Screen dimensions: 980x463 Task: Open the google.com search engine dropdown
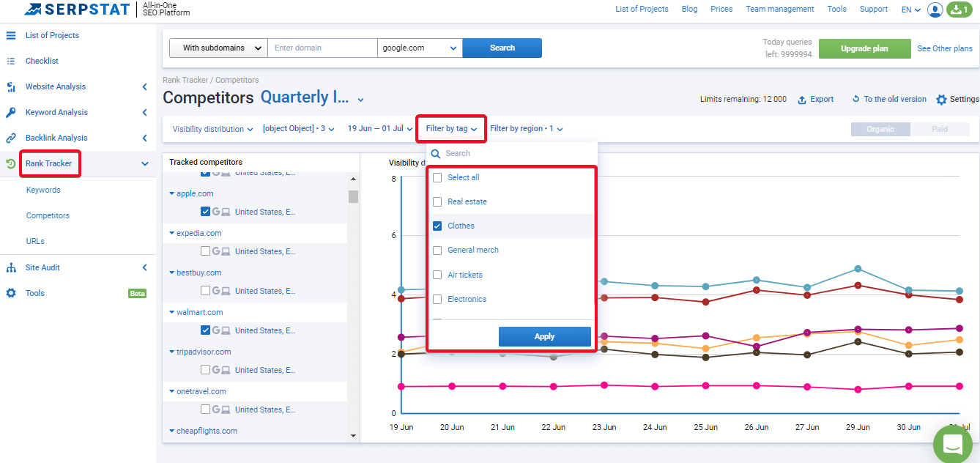click(420, 48)
